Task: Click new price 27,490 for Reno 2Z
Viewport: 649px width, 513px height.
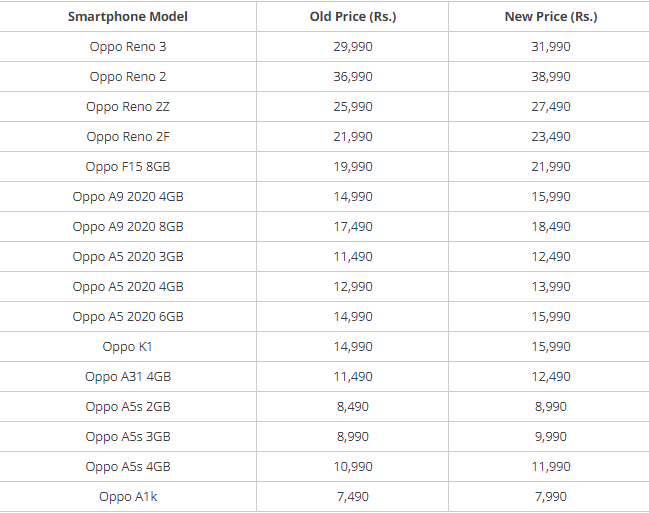Action: [x=551, y=107]
